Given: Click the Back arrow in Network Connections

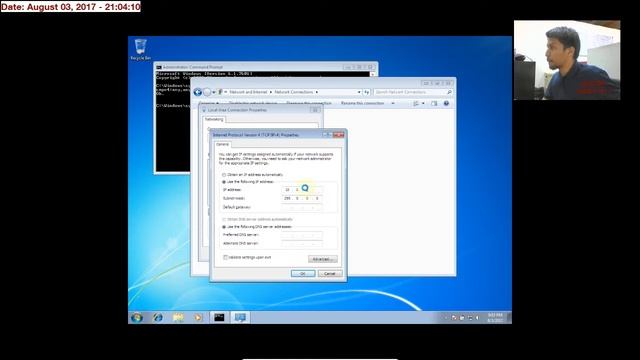Looking at the screenshot, I should coord(198,92).
